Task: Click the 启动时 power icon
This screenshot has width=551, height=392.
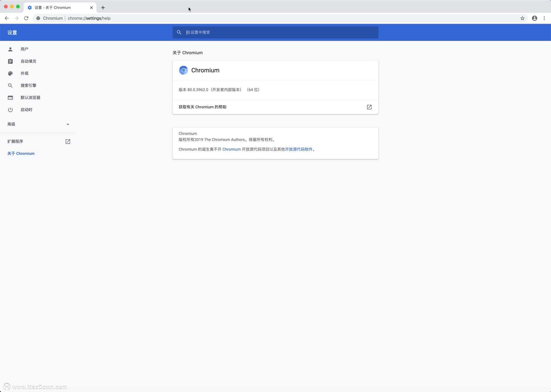Action: [10, 109]
